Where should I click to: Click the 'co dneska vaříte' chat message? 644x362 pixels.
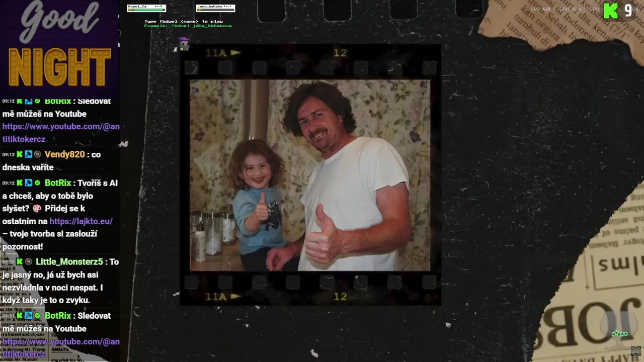(x=53, y=161)
